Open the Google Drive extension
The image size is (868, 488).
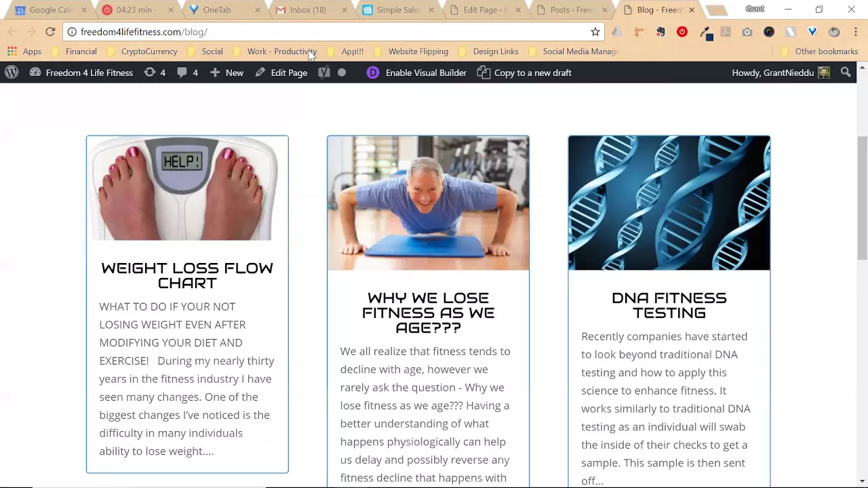pos(617,32)
